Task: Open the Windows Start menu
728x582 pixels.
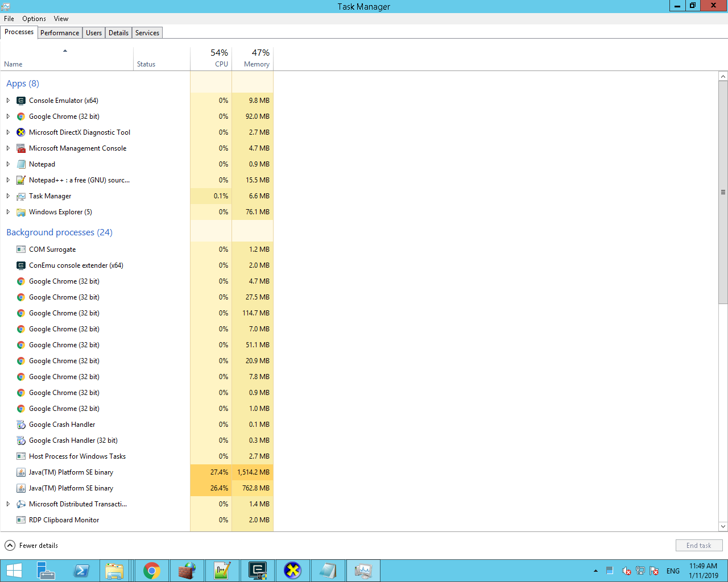Action: (x=14, y=571)
